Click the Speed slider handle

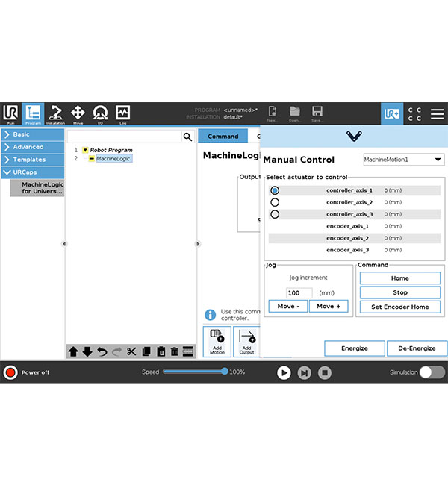(225, 371)
